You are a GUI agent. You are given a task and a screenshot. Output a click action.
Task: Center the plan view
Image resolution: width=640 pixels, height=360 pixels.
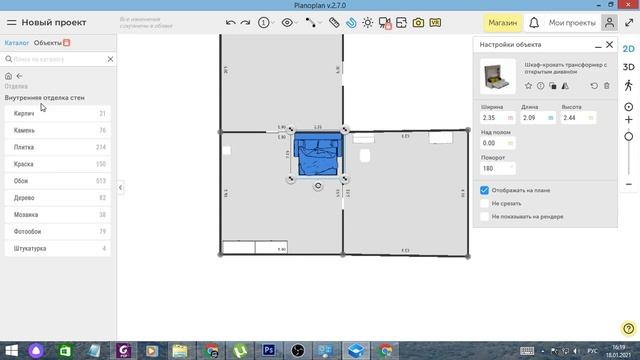click(629, 107)
